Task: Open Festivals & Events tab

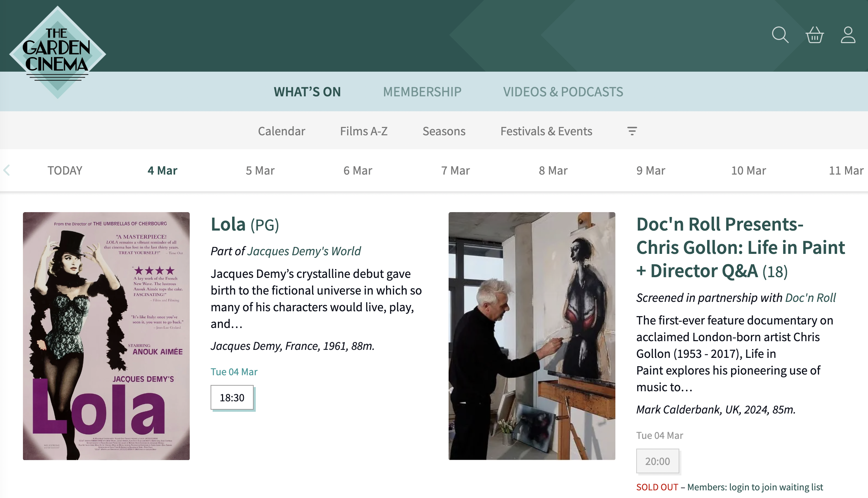Action: click(546, 131)
